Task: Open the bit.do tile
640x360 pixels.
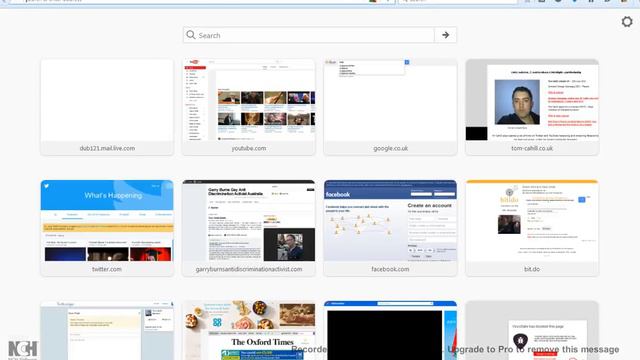Action: pos(532,228)
